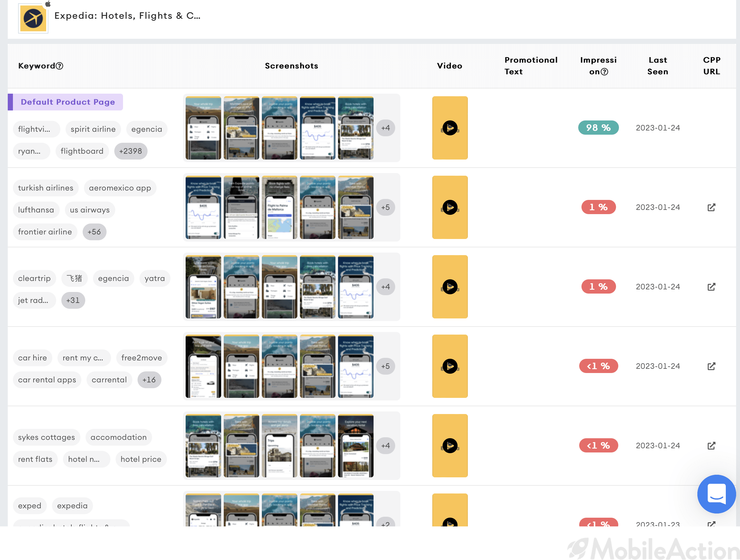Expand the +31 more keywords chip
The height and width of the screenshot is (560, 740).
click(73, 300)
